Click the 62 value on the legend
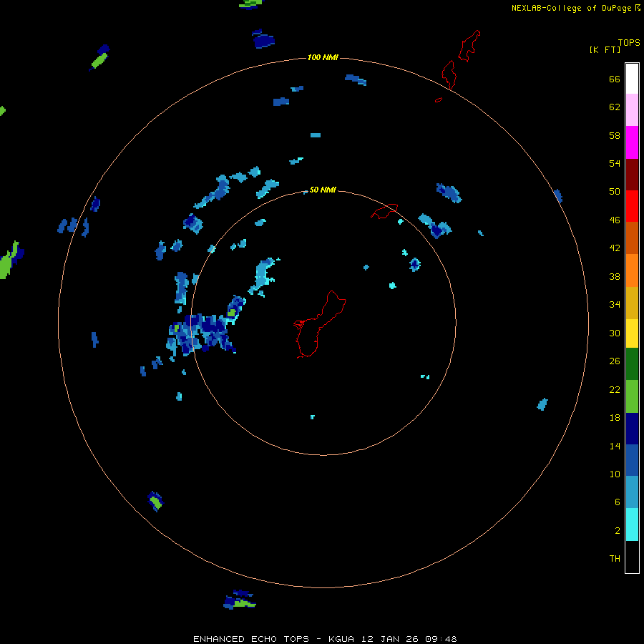The image size is (644, 644). tap(615, 107)
